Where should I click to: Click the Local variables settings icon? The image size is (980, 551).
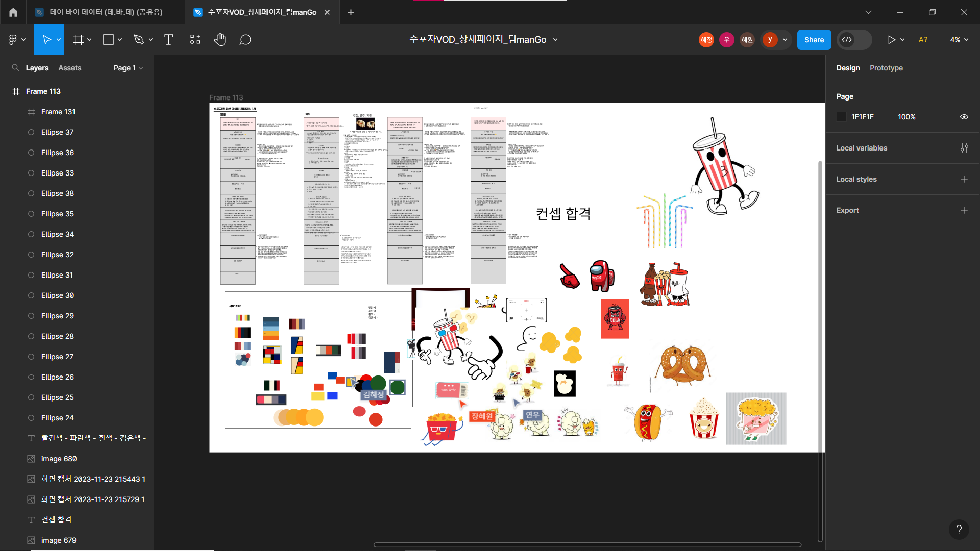tap(964, 148)
